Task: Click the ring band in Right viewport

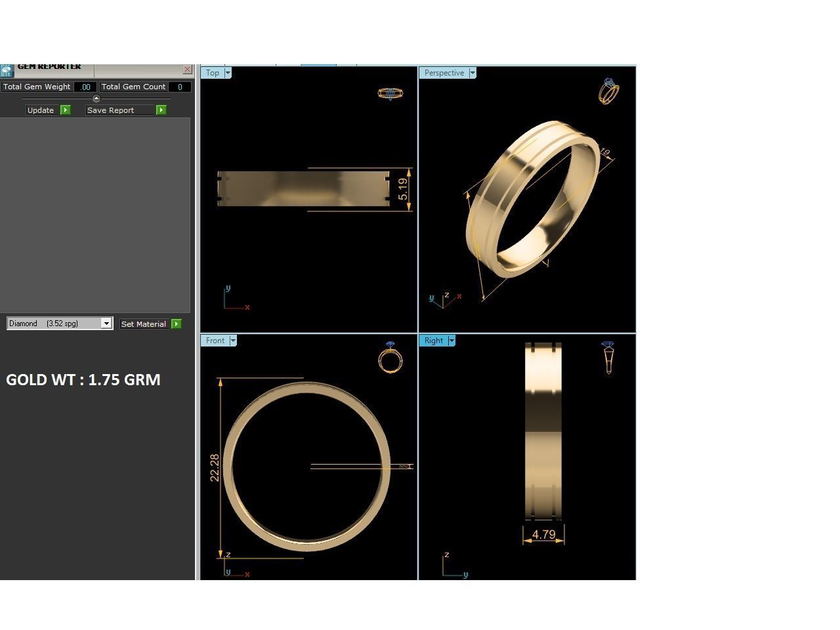Action: [543, 430]
